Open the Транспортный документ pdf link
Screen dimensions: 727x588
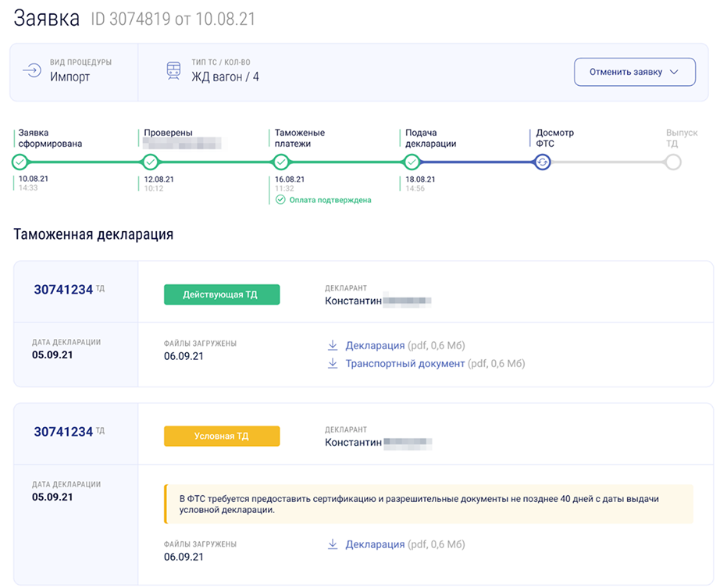[404, 363]
